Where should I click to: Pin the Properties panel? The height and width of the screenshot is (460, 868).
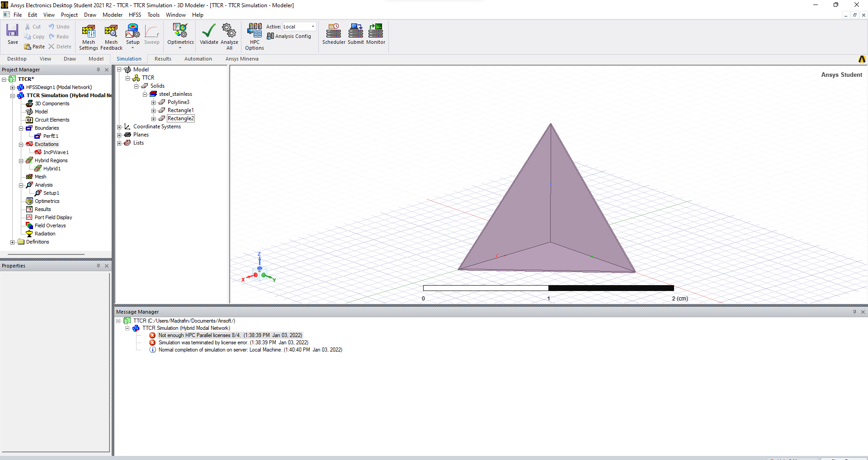pos(98,266)
